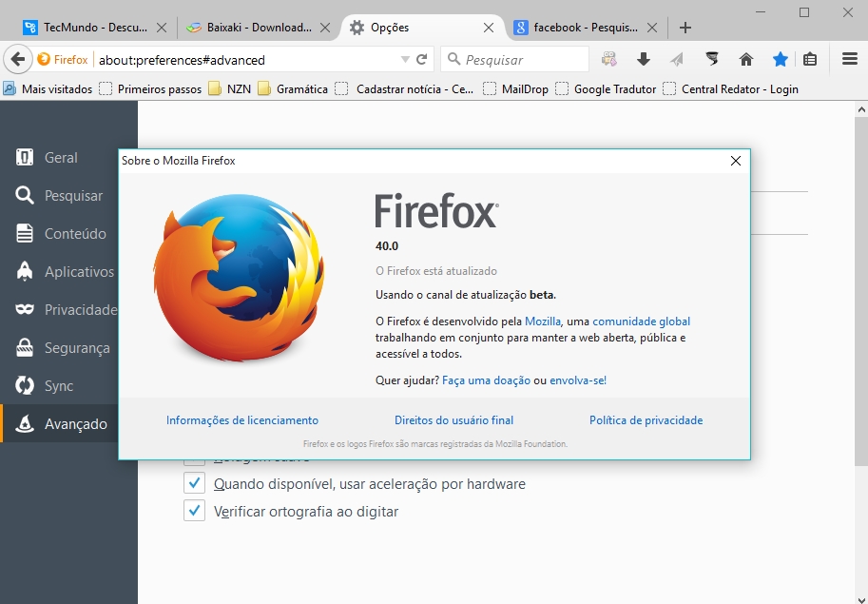Close the facebook tab
This screenshot has width=868, height=604.
click(x=652, y=28)
